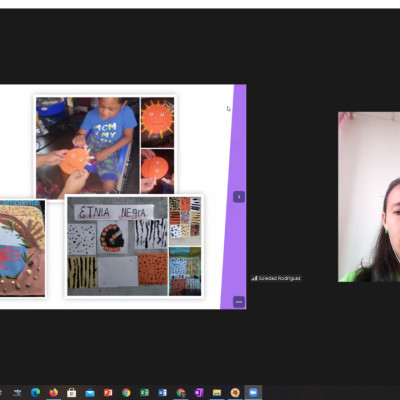Viewport: 400px width, 400px height.
Task: Click the Etnia Negra artwork photo
Action: click(117, 246)
